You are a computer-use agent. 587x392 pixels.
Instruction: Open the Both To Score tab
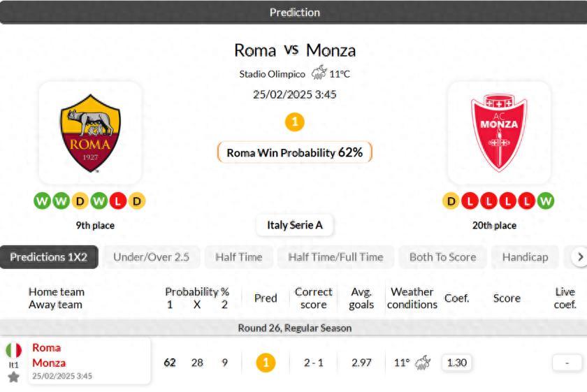point(442,257)
